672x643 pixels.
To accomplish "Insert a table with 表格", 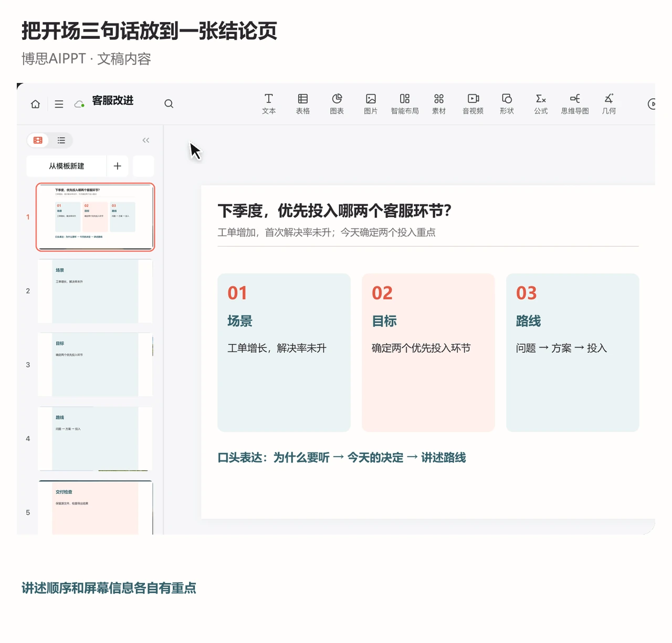I will [x=303, y=104].
